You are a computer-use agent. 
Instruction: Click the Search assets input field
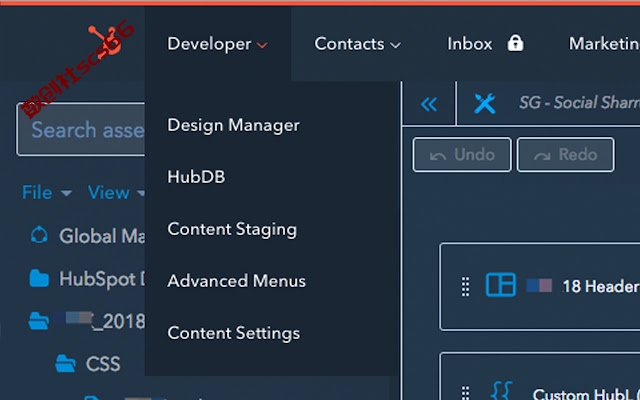coord(81,129)
